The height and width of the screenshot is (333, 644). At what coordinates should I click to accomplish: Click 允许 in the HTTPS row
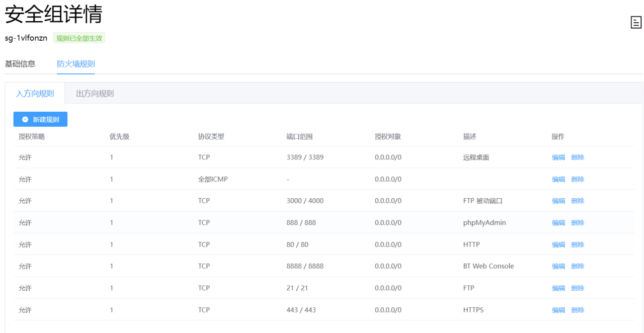[25, 310]
